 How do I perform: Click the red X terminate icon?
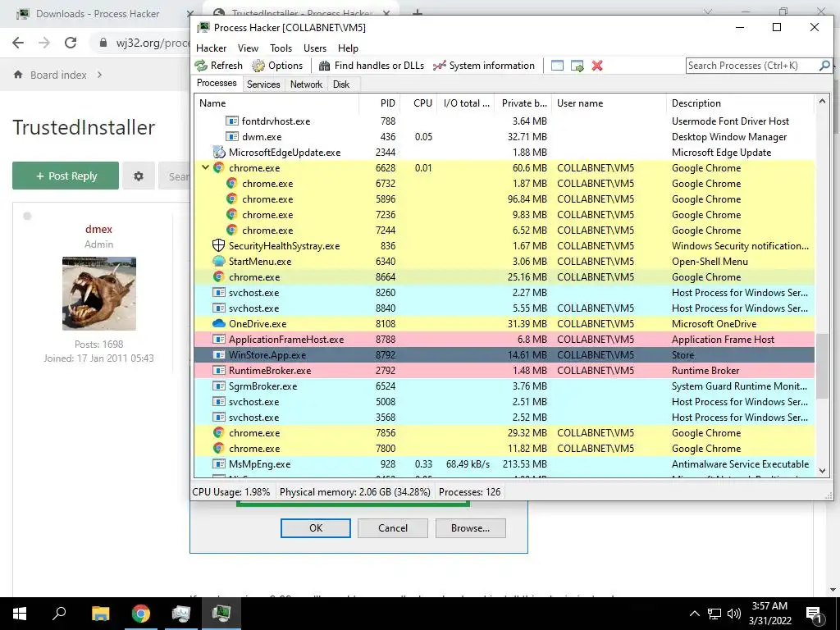(x=597, y=66)
